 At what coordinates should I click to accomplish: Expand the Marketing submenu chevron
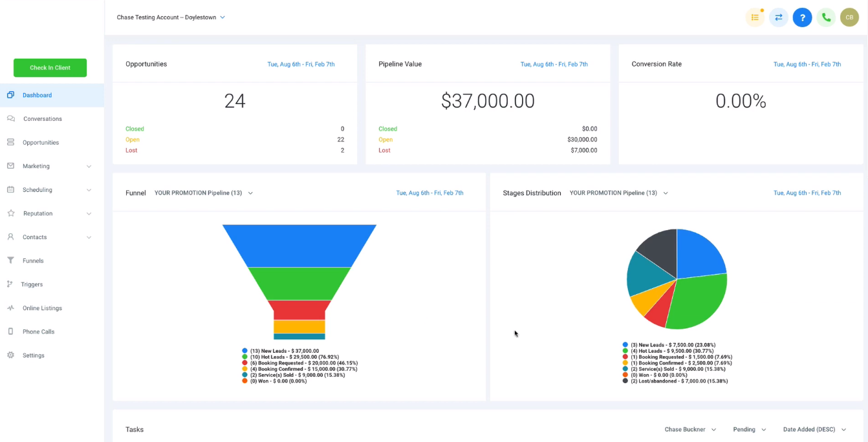[x=89, y=166]
